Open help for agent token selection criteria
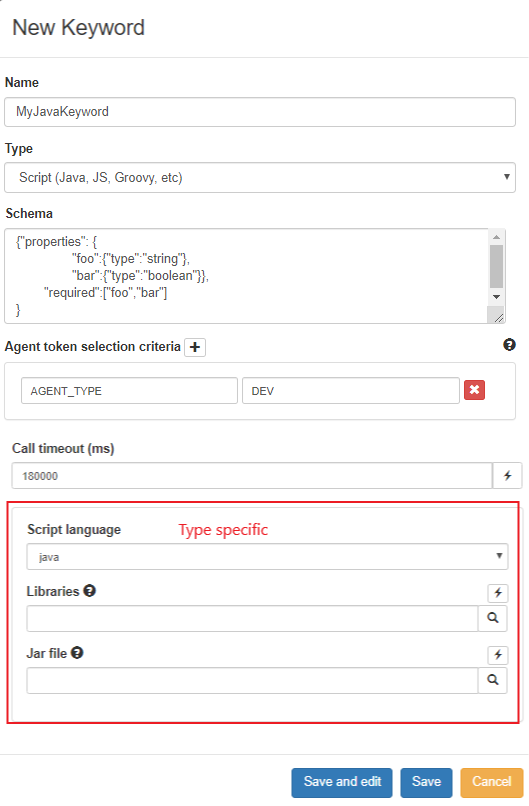Image resolution: width=529 pixels, height=806 pixels. [509, 345]
